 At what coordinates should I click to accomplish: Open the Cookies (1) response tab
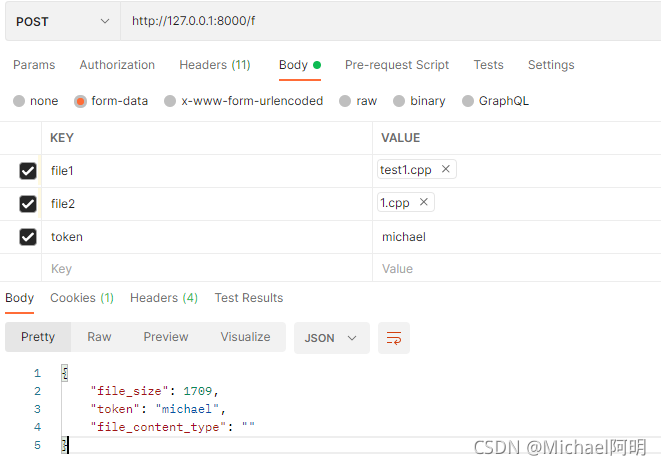click(x=82, y=298)
